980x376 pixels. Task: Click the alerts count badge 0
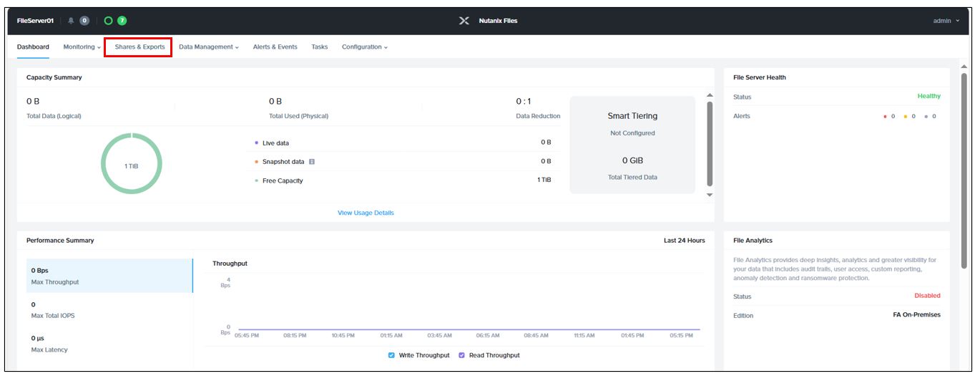coord(84,21)
